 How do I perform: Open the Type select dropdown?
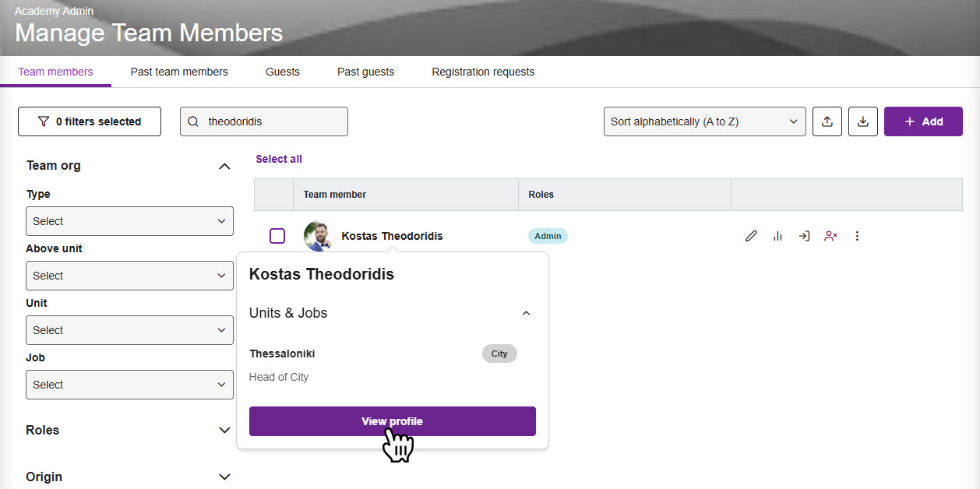pos(129,221)
